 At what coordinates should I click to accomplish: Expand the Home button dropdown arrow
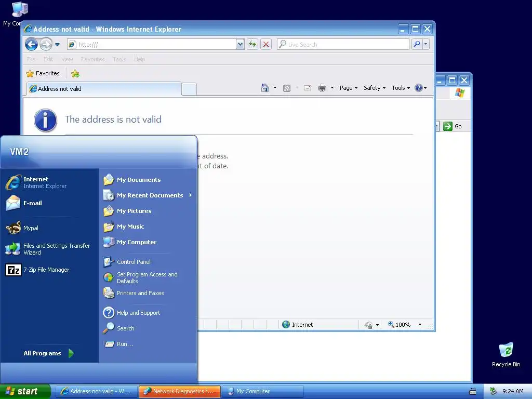point(275,88)
